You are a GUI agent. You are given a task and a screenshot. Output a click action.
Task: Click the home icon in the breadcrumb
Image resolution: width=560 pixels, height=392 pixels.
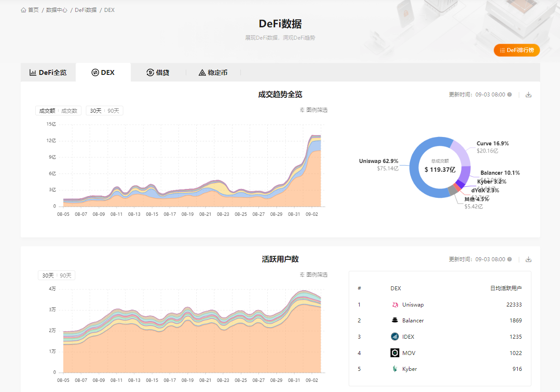[23, 9]
